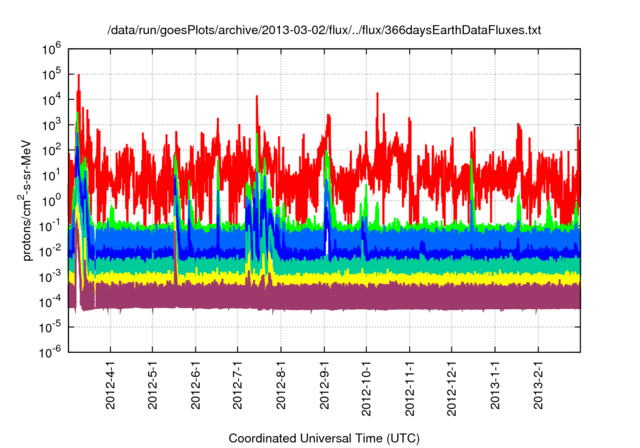Click the x-axis label Coordinated Universal Time (UTC)
Image resolution: width=640 pixels, height=448 pixels.
tap(324, 438)
